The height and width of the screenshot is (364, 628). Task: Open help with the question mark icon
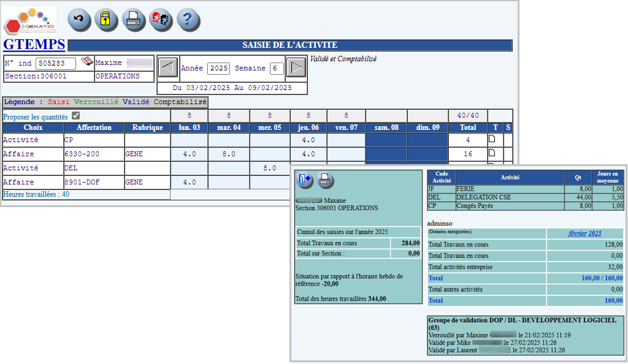[x=188, y=20]
